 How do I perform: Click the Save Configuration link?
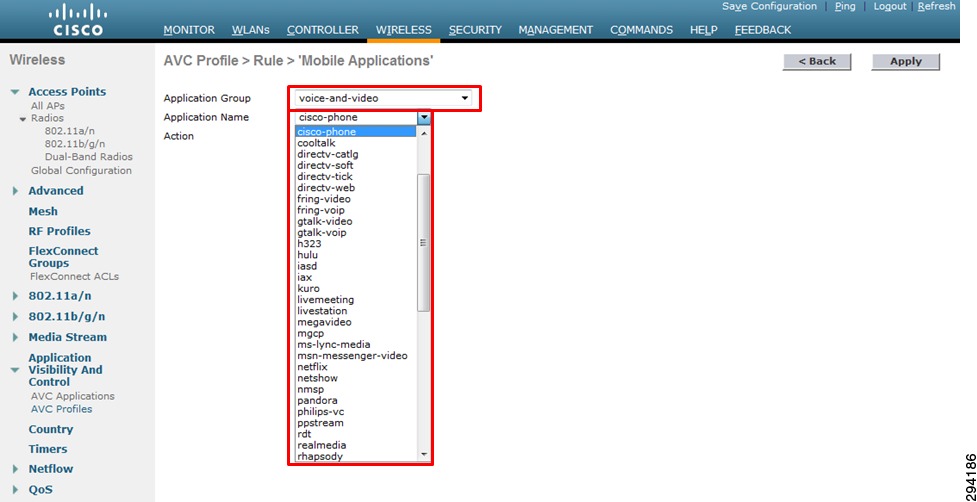(769, 6)
